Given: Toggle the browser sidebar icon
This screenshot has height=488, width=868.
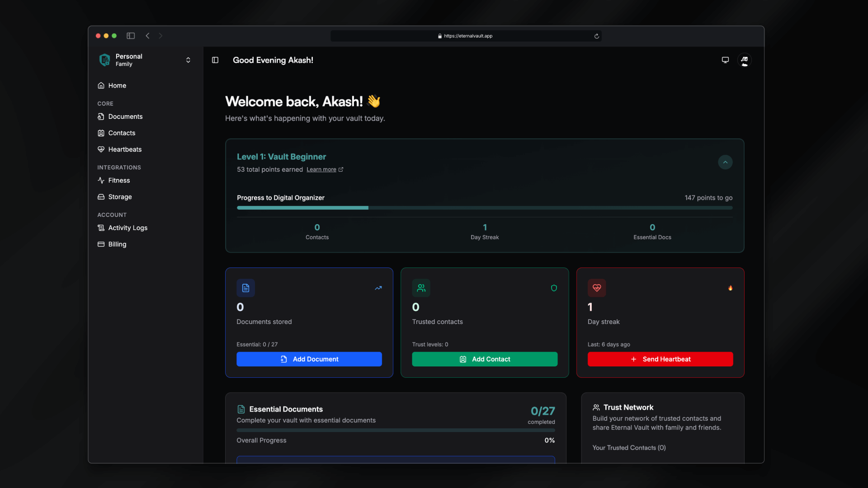Looking at the screenshot, I should coord(131,36).
